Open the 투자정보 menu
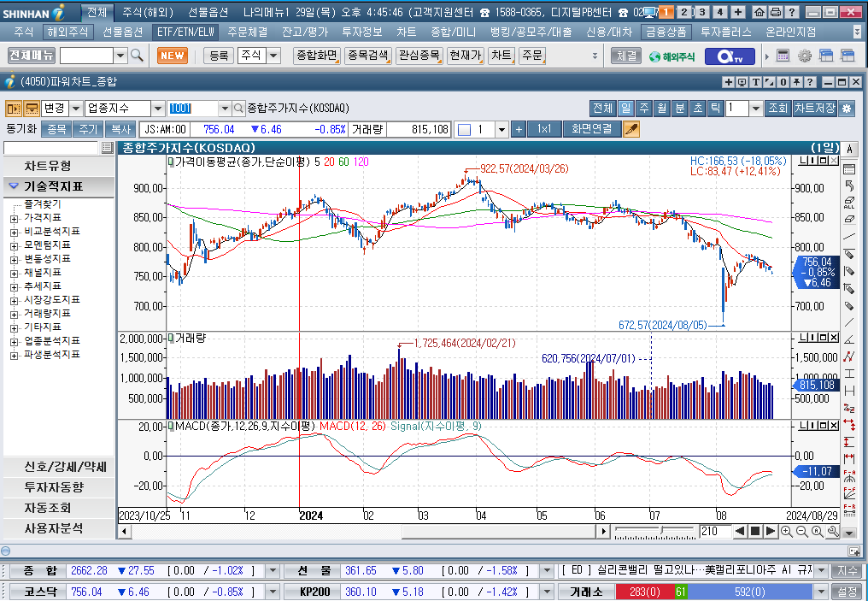868x601 pixels. click(362, 32)
